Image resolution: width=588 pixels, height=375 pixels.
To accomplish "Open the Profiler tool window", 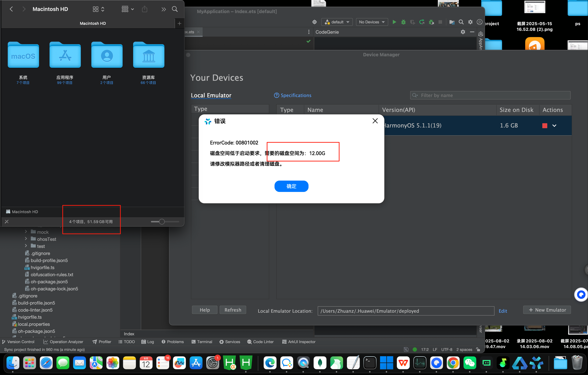I will (102, 342).
